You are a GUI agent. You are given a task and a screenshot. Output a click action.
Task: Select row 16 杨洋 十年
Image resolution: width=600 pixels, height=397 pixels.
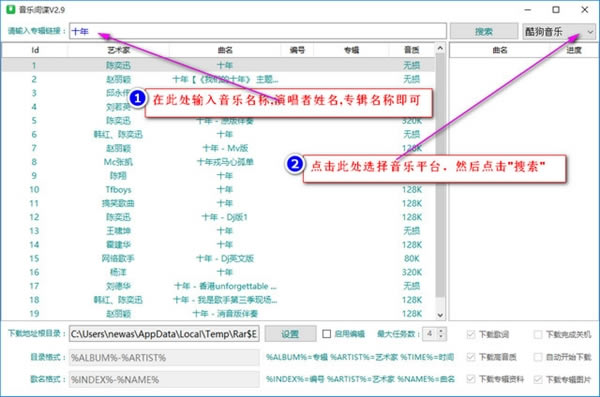pyautogui.click(x=218, y=272)
